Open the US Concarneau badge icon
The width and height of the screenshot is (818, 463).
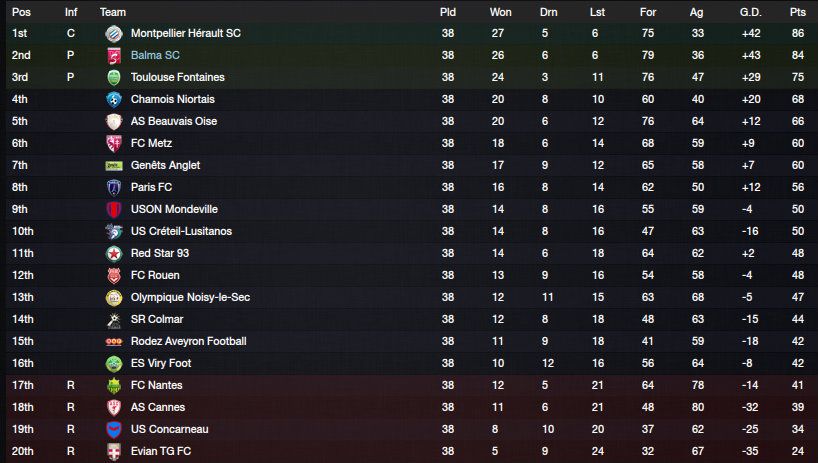tap(114, 429)
